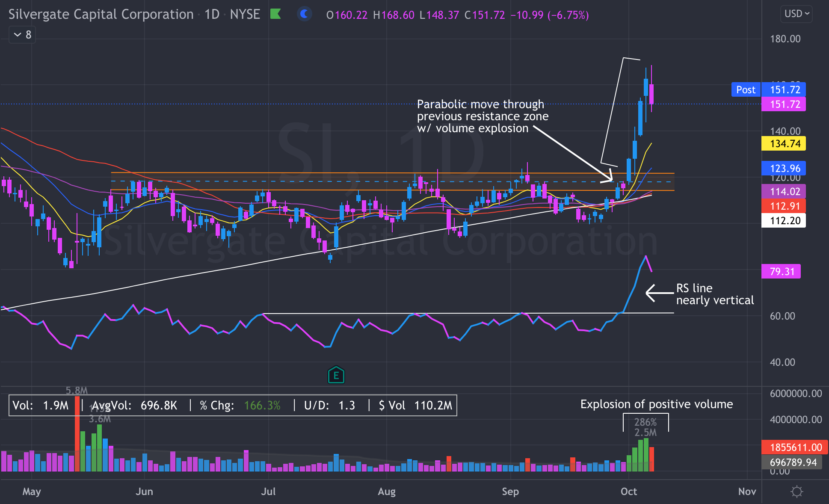Click the Jul label on time axis
Viewport: 829px width, 504px height.
click(268, 491)
